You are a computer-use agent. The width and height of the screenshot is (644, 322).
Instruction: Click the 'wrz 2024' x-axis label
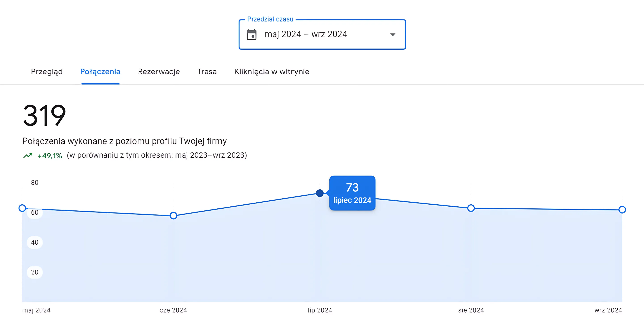(608, 310)
